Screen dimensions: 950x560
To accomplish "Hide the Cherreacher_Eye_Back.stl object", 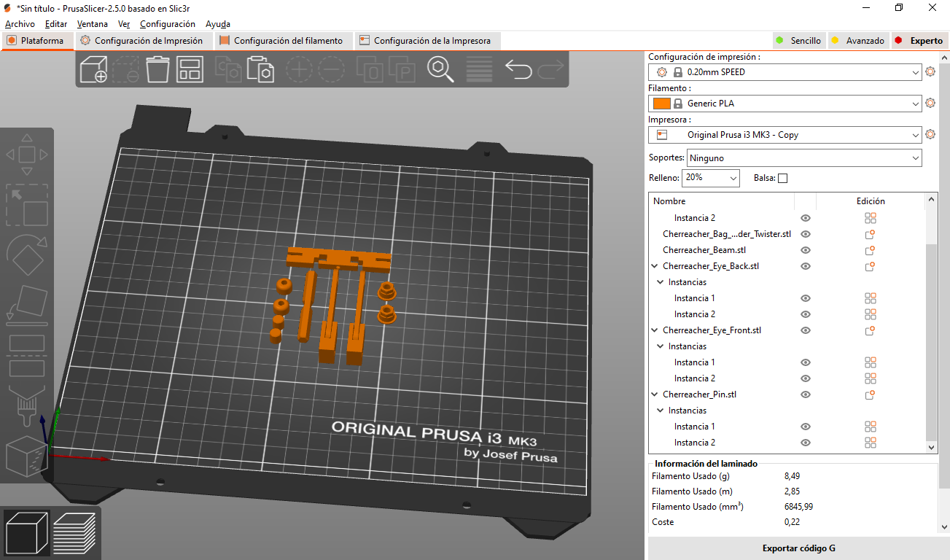I will [806, 266].
